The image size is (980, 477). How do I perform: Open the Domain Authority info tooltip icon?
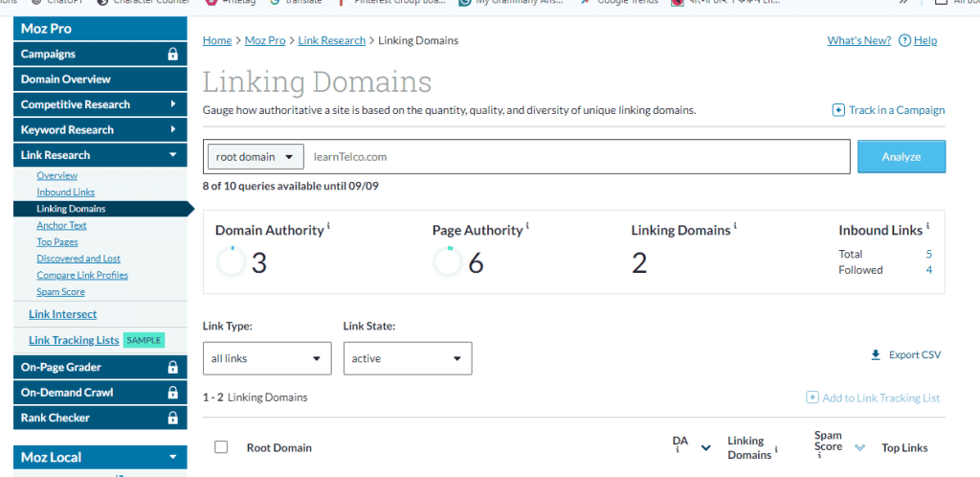pos(328,226)
